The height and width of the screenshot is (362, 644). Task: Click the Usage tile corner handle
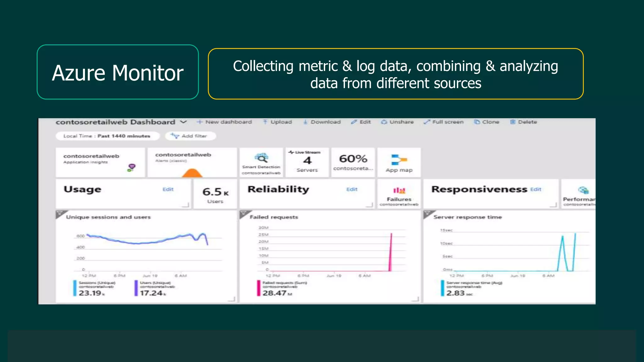[186, 205]
